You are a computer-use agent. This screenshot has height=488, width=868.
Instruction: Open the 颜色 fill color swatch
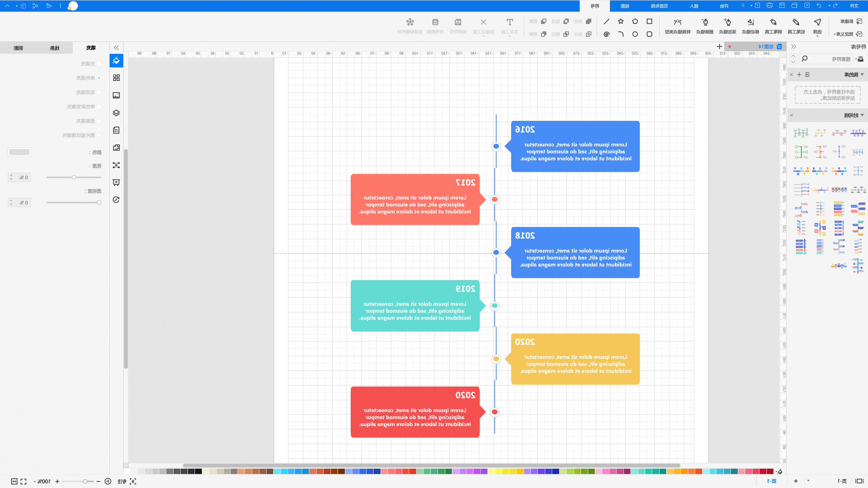coord(19,152)
